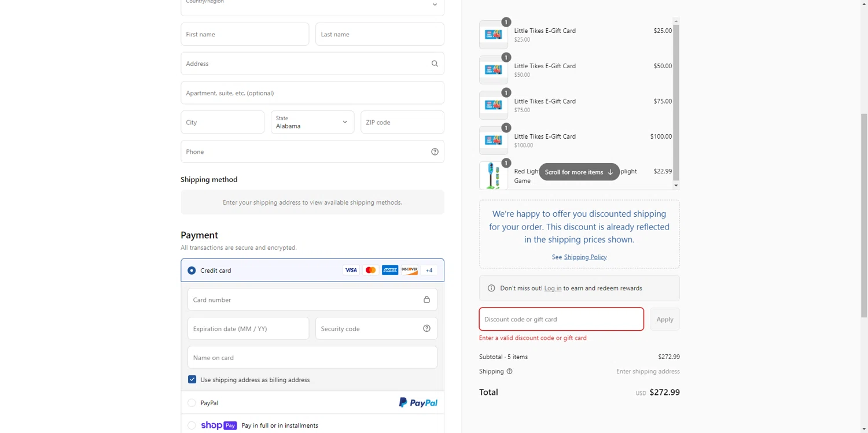This screenshot has width=868, height=433.
Task: Click the scroll up arrow of item list
Action: click(676, 21)
